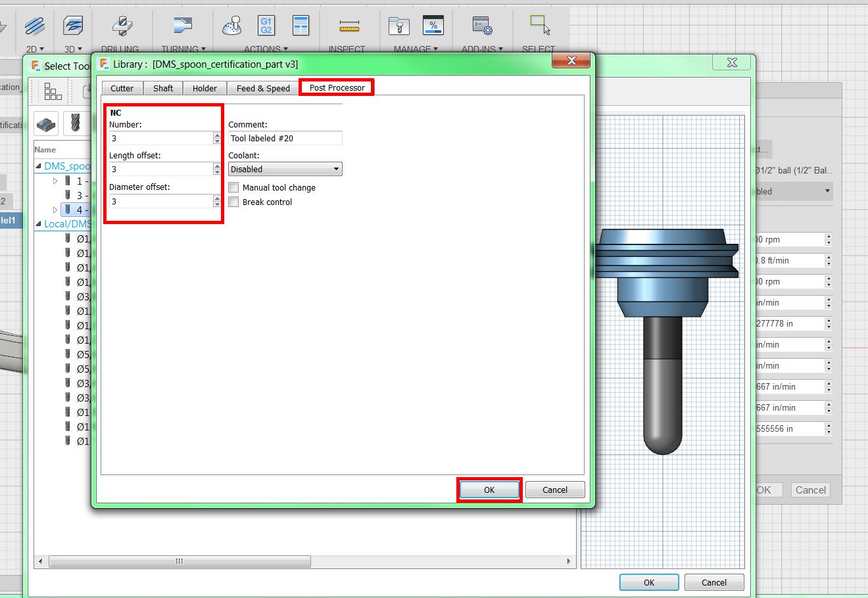Open the Add-Ins scripts icon

483,26
